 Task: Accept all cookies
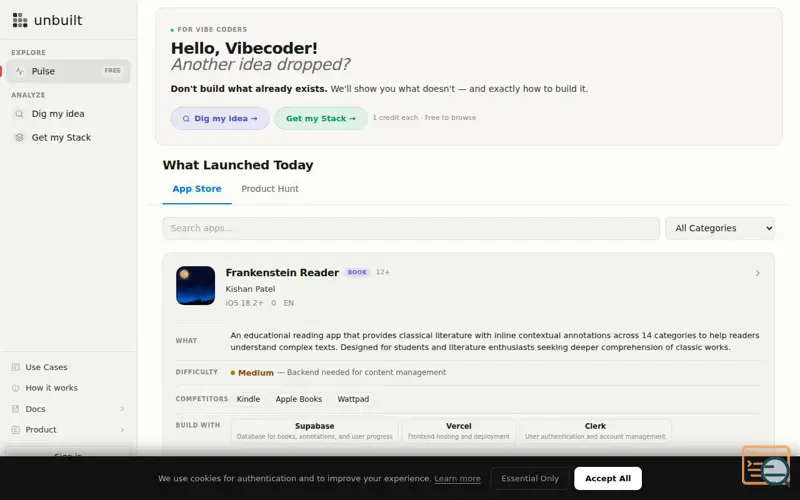[x=608, y=478]
